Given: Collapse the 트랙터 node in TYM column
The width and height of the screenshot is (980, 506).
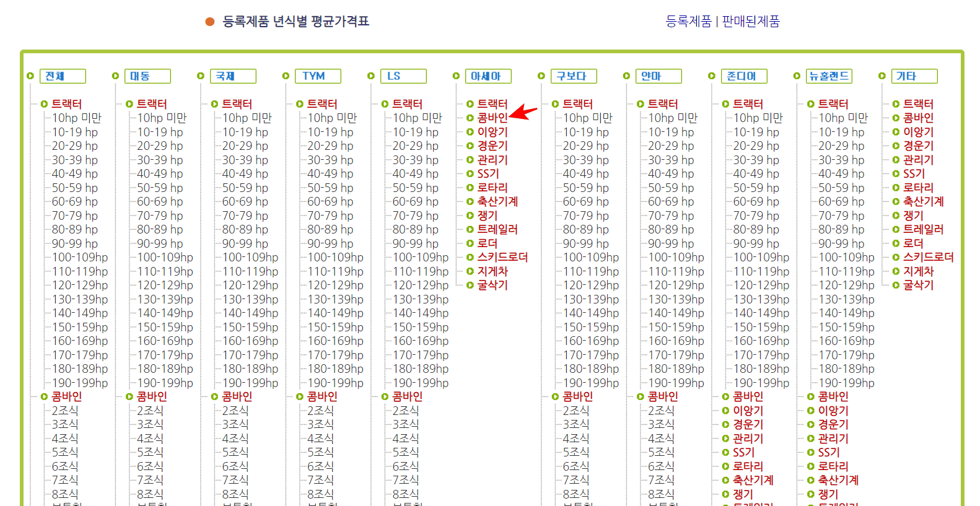Looking at the screenshot, I should tap(299, 104).
